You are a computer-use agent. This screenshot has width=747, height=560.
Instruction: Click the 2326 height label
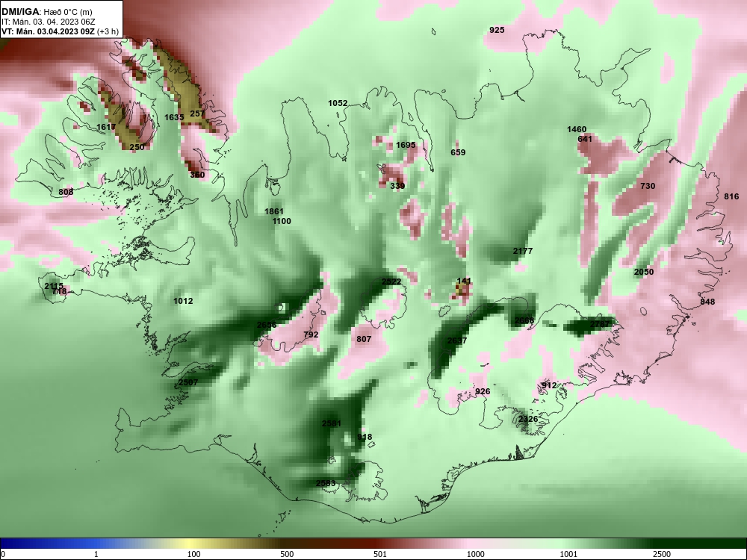pos(528,420)
